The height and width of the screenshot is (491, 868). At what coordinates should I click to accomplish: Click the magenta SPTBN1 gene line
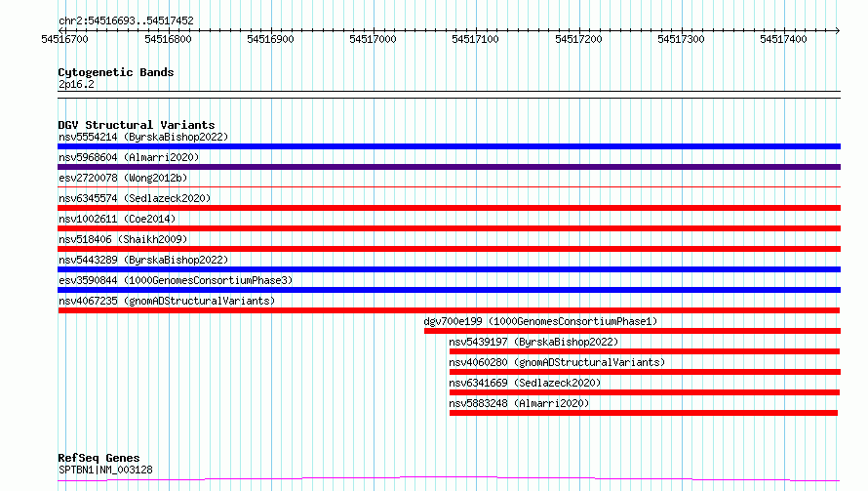tap(449, 478)
